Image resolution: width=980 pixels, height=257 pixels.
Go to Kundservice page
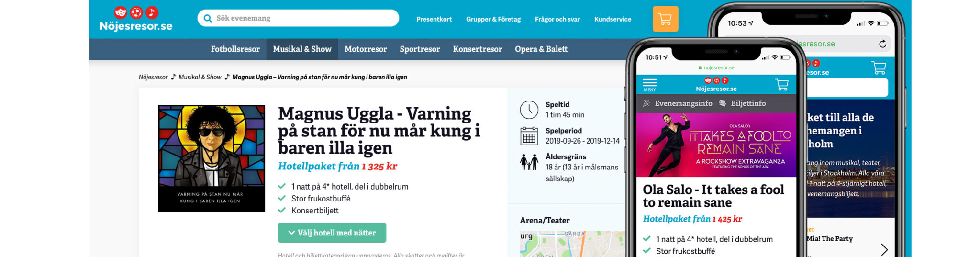click(x=612, y=19)
